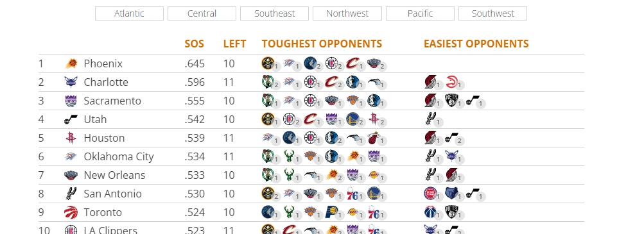Click Atlanta Hawks logo in Charlotte's easiest opponents
This screenshot has width=644, height=234.
451,81
